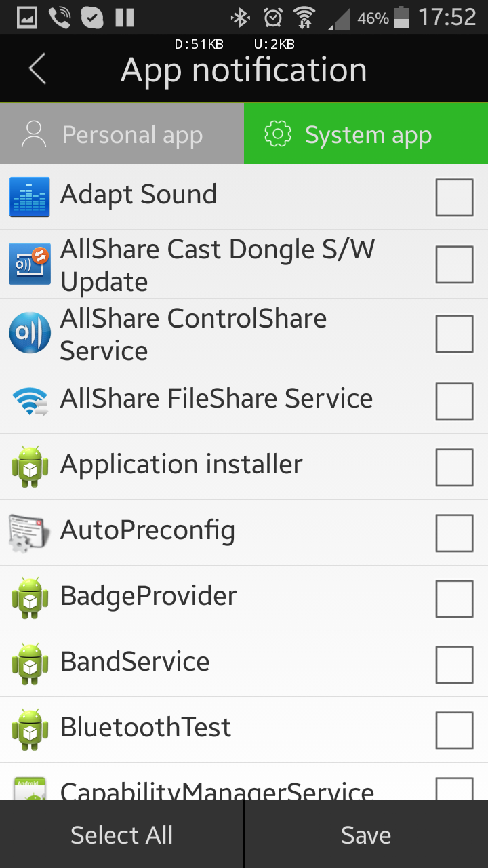Check the BluetoothTest checkbox
The image size is (488, 868).
454,730
